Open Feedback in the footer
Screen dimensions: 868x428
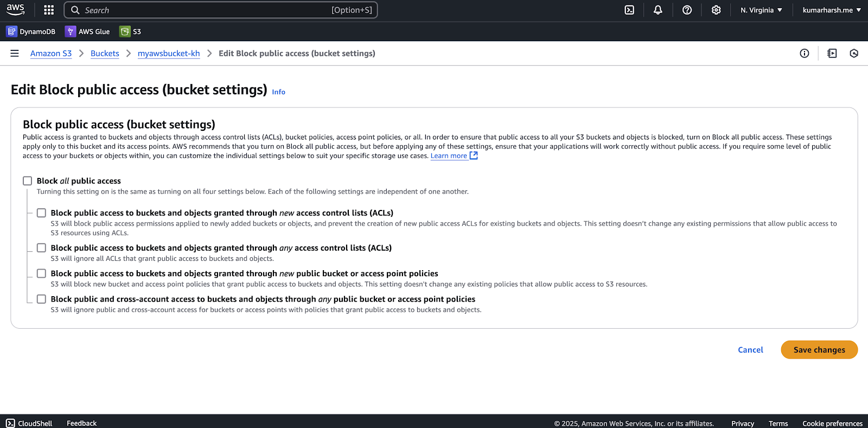[81, 423]
